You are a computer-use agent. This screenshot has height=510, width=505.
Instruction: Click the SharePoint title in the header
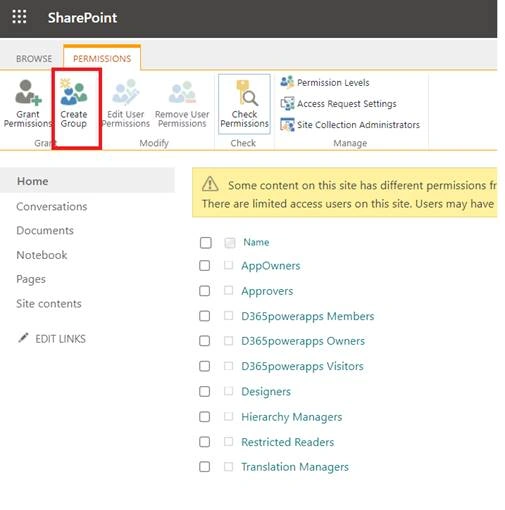[82, 18]
